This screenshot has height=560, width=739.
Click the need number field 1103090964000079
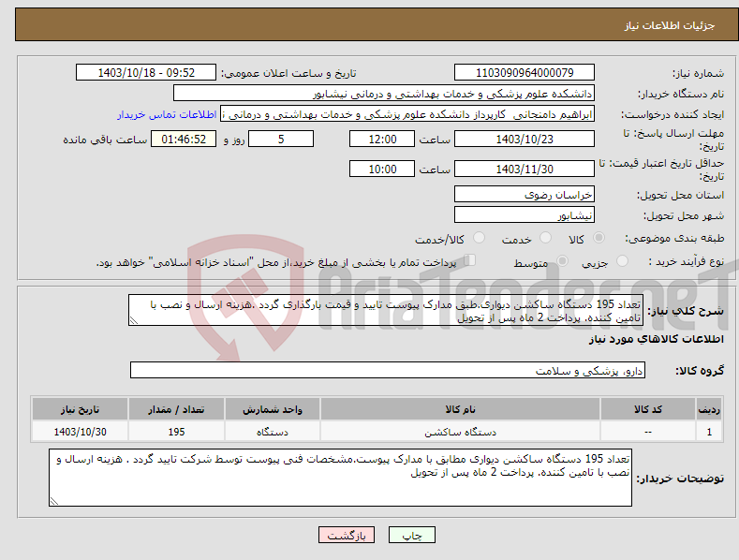[x=525, y=73]
